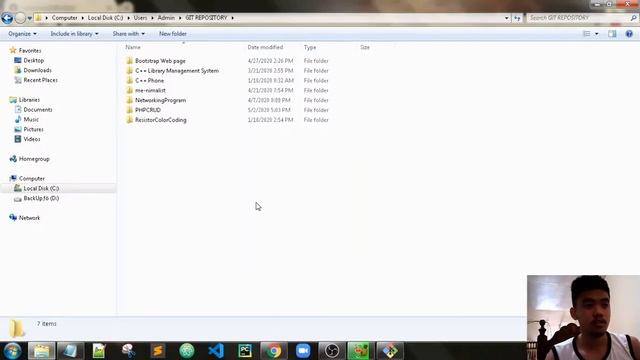Click the Forward navigation arrow
Viewport: 640px width, 360px height.
click(x=20, y=18)
